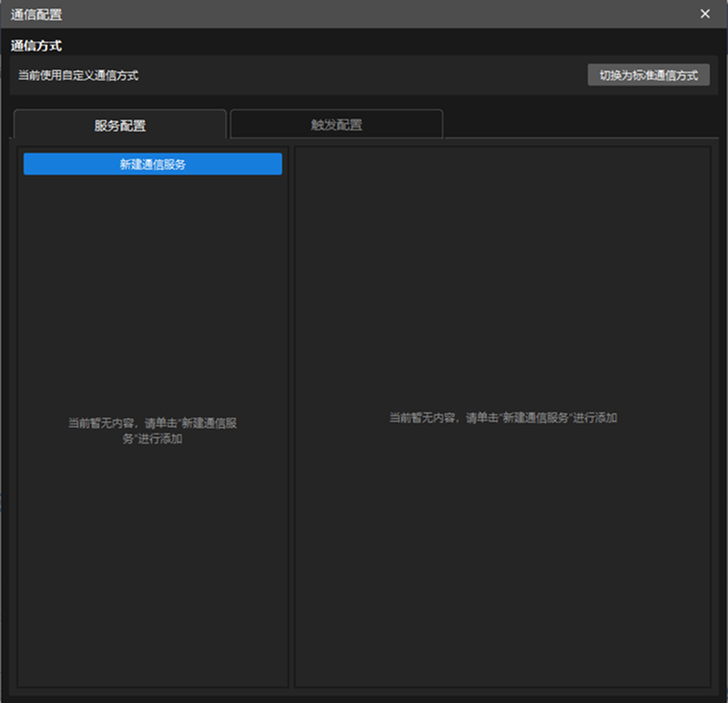Viewport: 728px width, 703px height.
Task: Create a new communication service
Action: tap(152, 164)
